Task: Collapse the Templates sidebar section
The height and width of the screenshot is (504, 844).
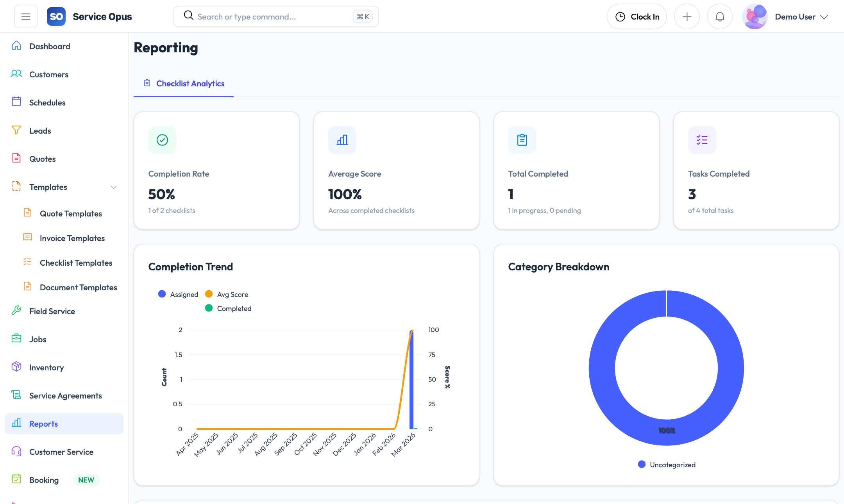Action: click(114, 187)
